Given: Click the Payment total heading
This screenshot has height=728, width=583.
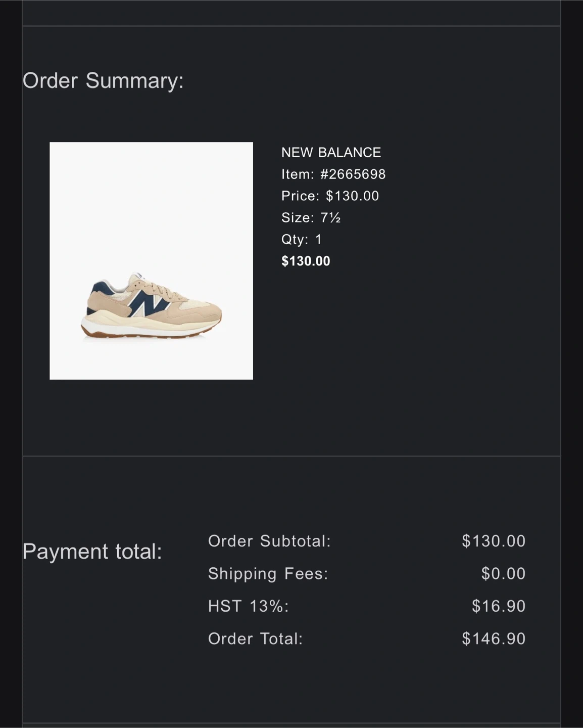Looking at the screenshot, I should [x=92, y=551].
